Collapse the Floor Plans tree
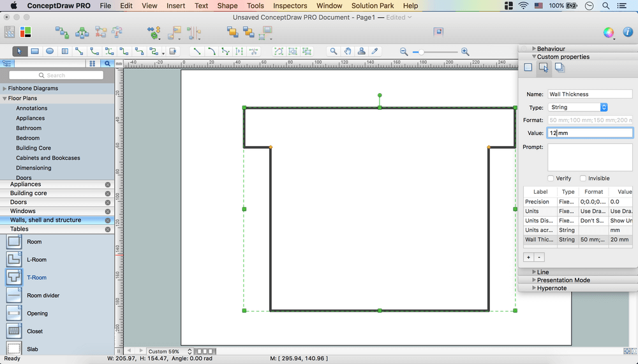638x364 pixels. (4, 98)
